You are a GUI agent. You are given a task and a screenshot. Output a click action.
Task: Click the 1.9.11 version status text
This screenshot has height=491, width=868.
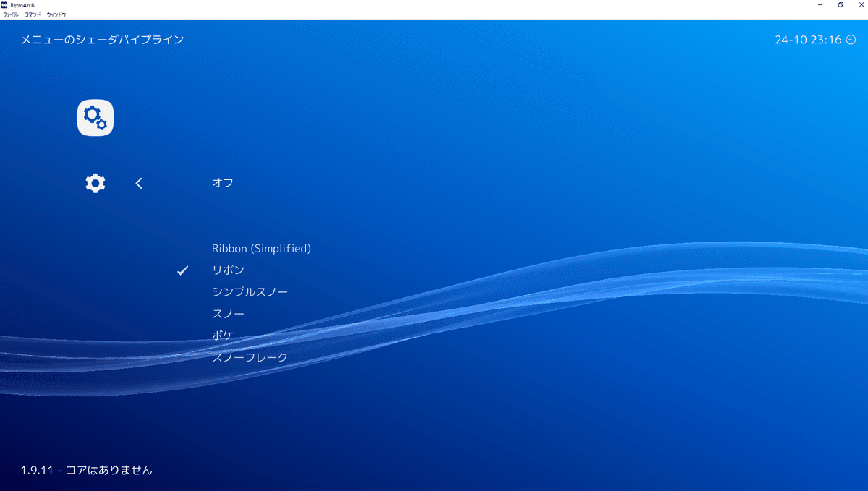[86, 470]
